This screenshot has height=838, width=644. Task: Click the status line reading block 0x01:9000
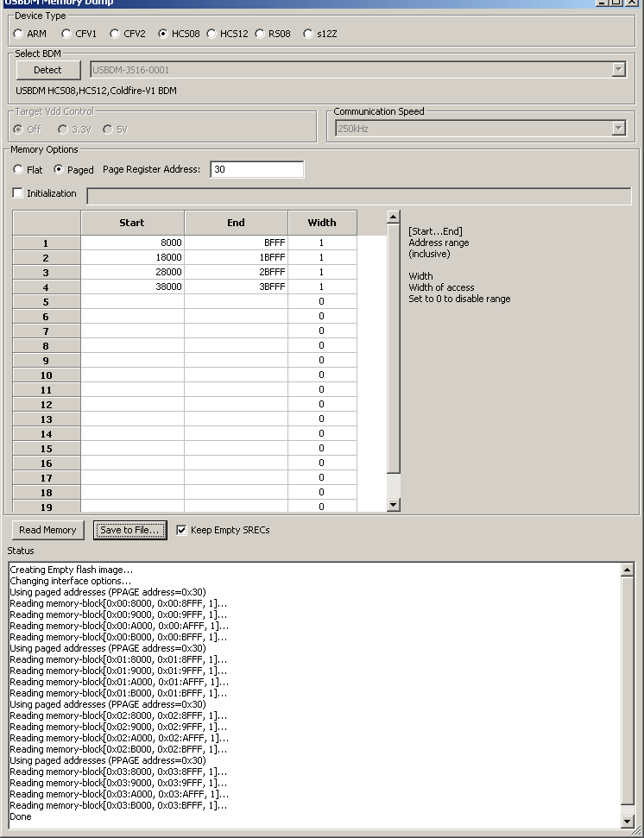tap(118, 671)
